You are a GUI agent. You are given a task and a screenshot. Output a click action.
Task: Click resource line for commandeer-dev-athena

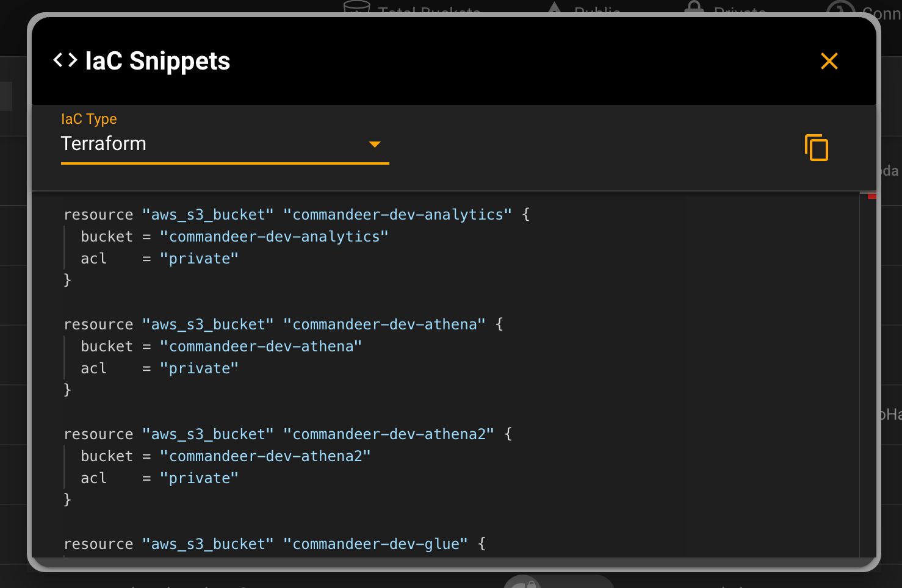(284, 324)
